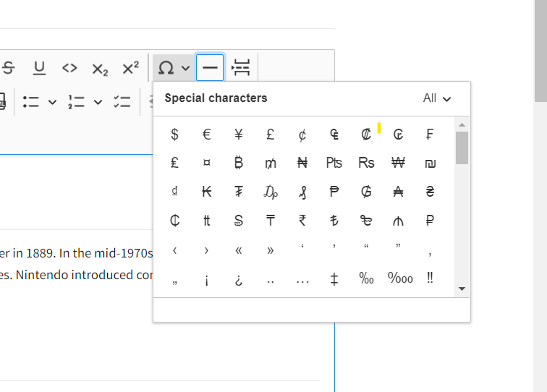Create a numbered list
Image resolution: width=547 pixels, height=392 pixels.
pos(76,102)
